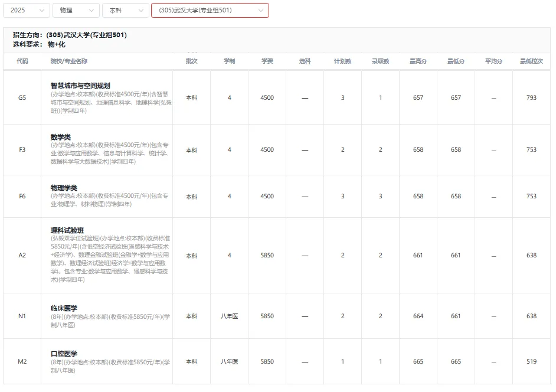This screenshot has height=392, width=556.
Task: Click lowest rank 638 in 临床医学 row
Action: tap(531, 316)
